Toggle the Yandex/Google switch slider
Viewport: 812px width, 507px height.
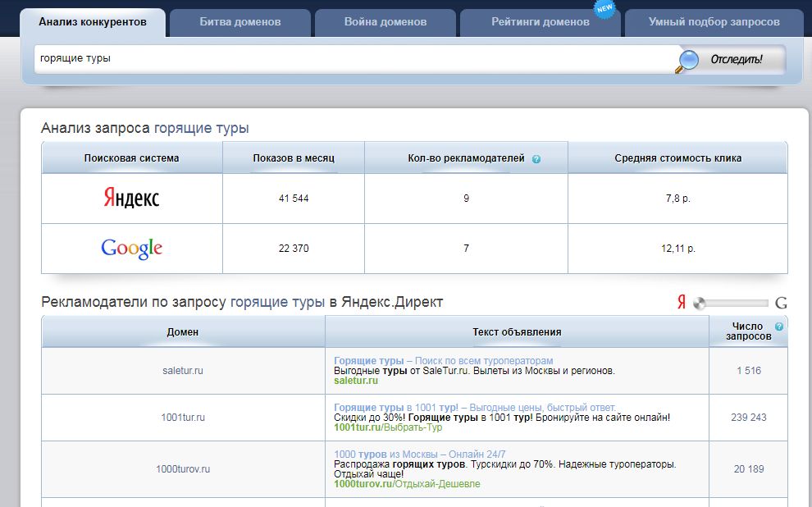click(x=730, y=303)
